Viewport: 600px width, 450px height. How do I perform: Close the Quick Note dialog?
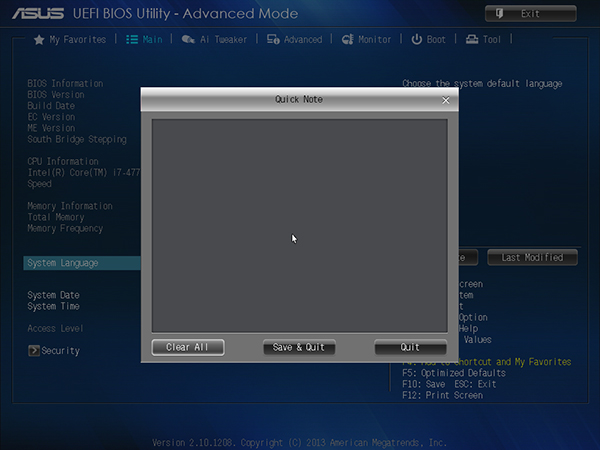point(446,100)
